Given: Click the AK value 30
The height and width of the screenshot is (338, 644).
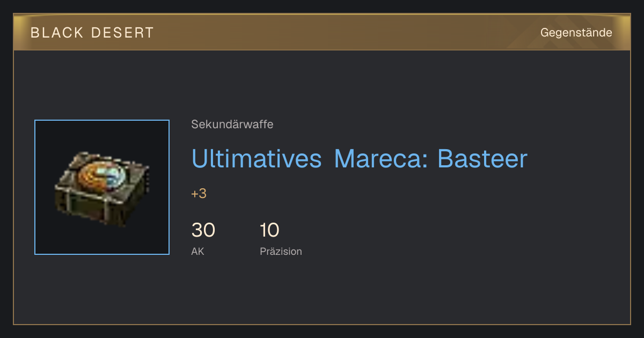Looking at the screenshot, I should pyautogui.click(x=203, y=230).
